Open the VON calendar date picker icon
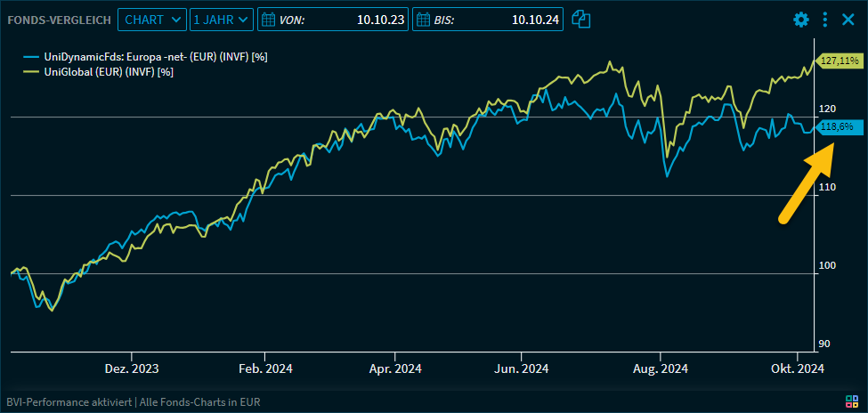Screen dimensions: 868x413 267,20
